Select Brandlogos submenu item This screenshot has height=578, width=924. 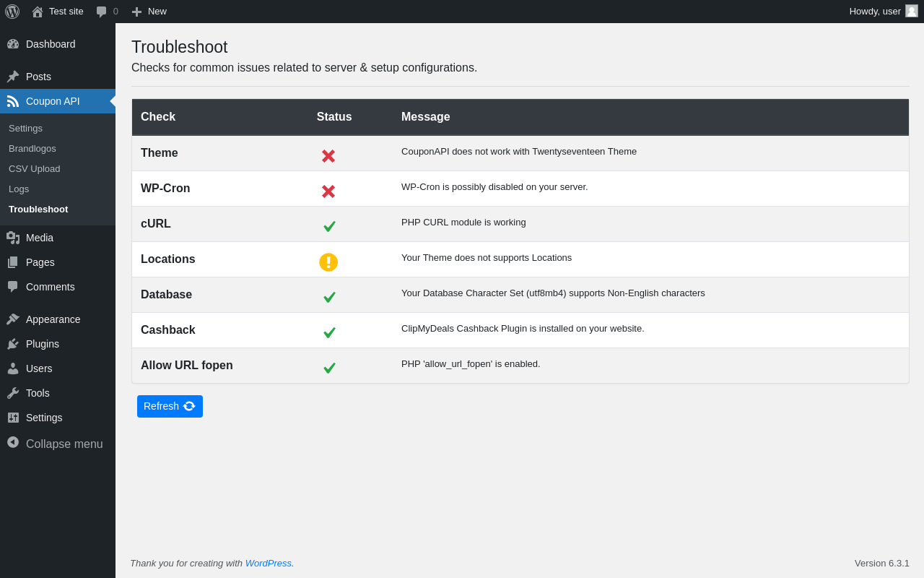(x=32, y=149)
